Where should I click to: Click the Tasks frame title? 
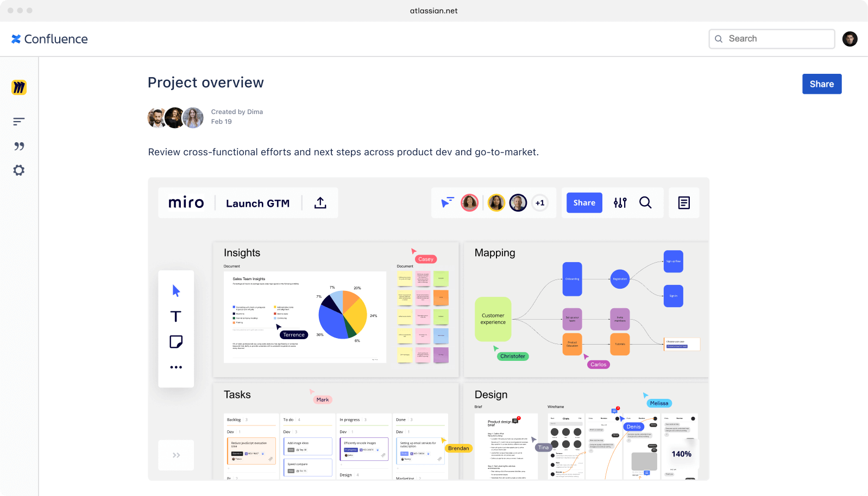(237, 395)
